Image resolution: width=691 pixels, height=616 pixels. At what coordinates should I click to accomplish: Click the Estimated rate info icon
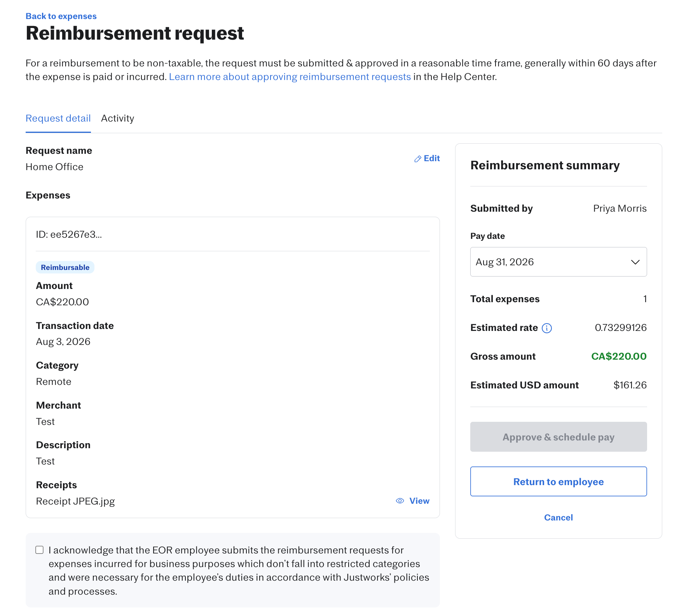point(547,328)
